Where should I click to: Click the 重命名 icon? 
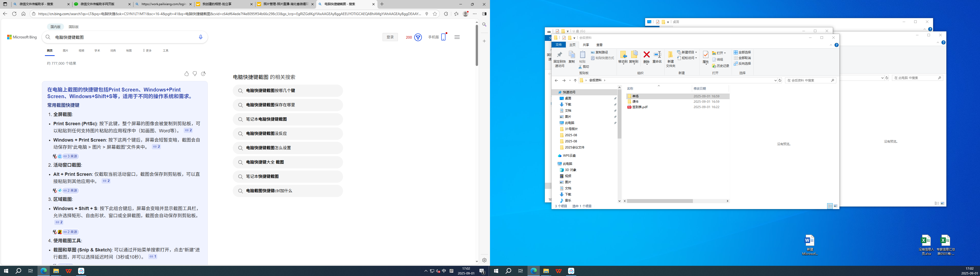pyautogui.click(x=657, y=55)
